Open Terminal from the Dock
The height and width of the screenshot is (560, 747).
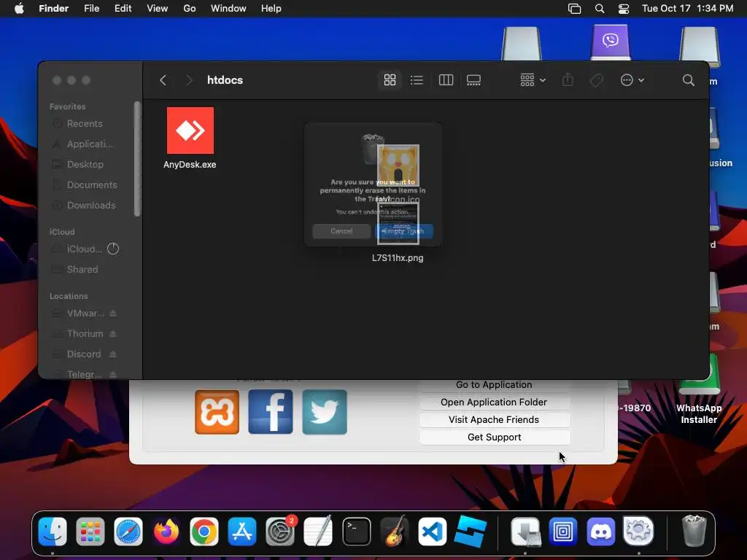coord(356,531)
